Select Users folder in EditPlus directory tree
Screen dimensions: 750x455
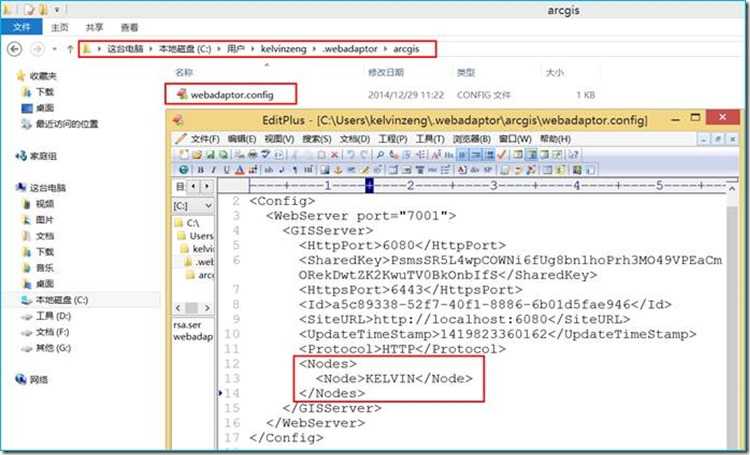point(200,236)
